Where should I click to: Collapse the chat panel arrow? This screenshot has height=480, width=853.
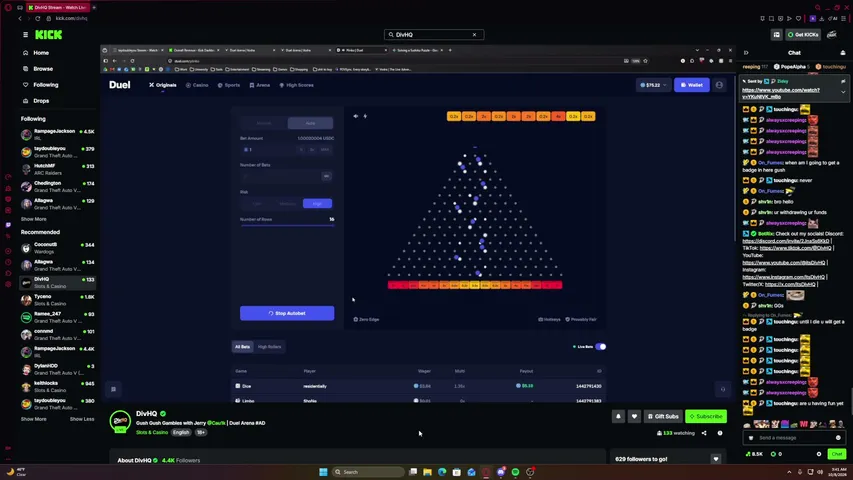pos(746,53)
